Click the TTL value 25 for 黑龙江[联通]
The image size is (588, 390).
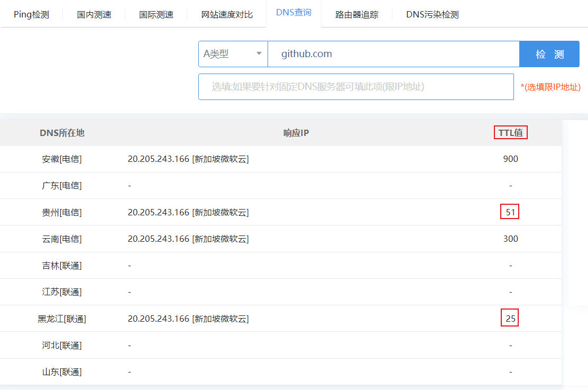pos(510,318)
